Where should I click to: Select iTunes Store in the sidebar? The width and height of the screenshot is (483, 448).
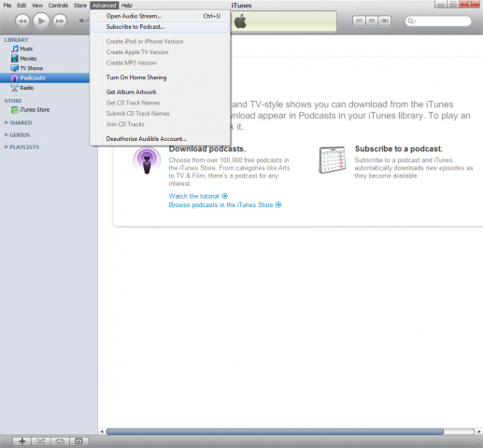click(35, 110)
